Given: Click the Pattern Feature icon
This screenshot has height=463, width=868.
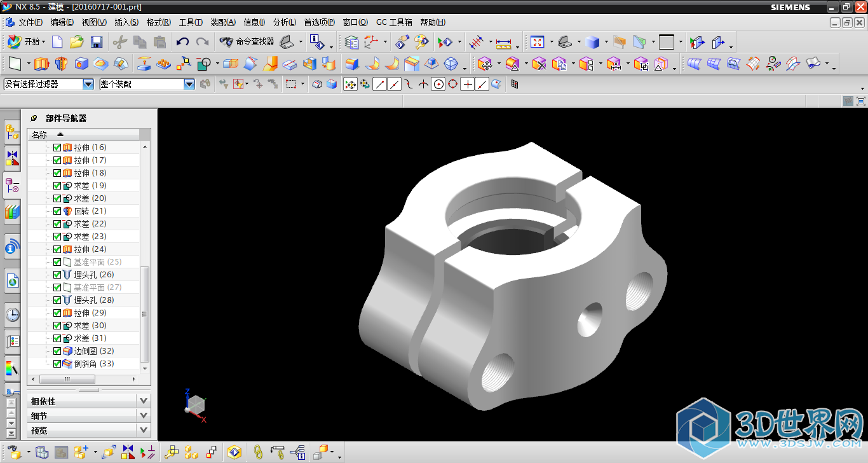Looking at the screenshot, I should click(164, 64).
